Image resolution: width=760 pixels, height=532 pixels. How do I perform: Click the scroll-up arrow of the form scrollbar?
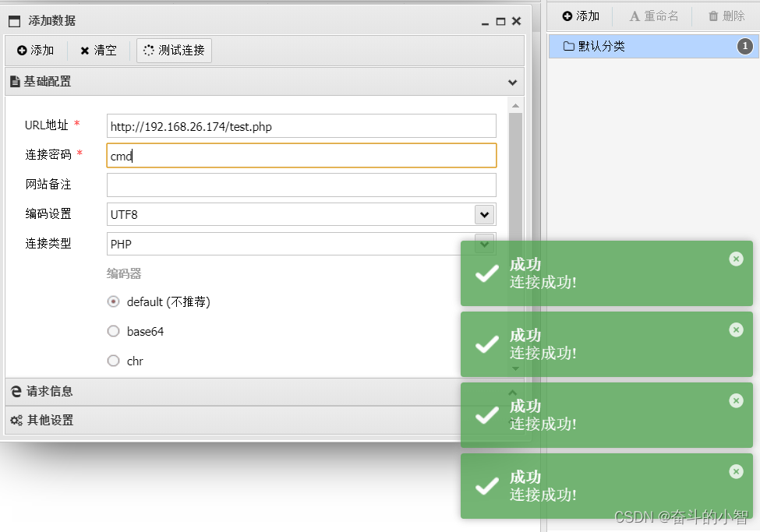pyautogui.click(x=515, y=106)
